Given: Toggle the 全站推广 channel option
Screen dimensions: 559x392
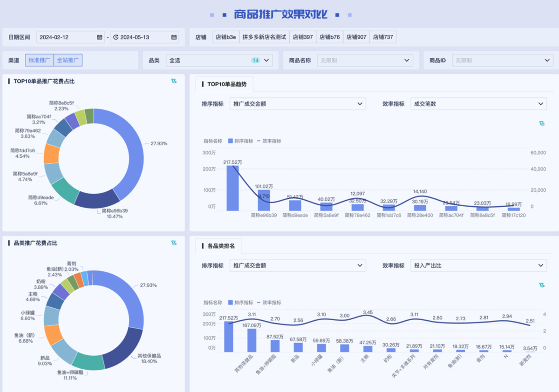Looking at the screenshot, I should (68, 60).
